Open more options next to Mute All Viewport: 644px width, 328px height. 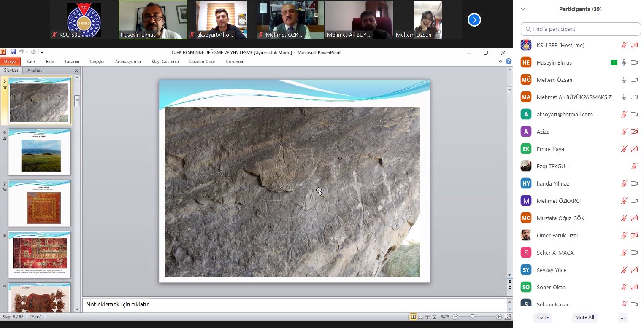pyautogui.click(x=622, y=317)
